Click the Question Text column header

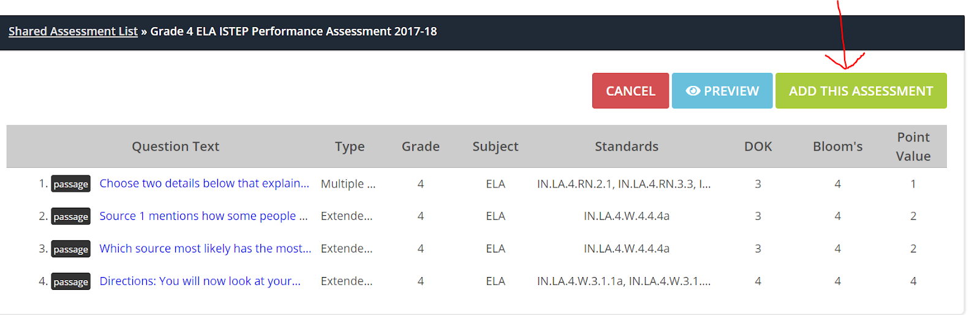[175, 146]
